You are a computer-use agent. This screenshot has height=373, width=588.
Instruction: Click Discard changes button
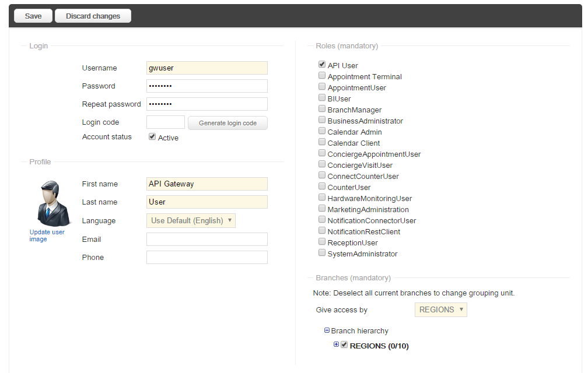(x=93, y=16)
